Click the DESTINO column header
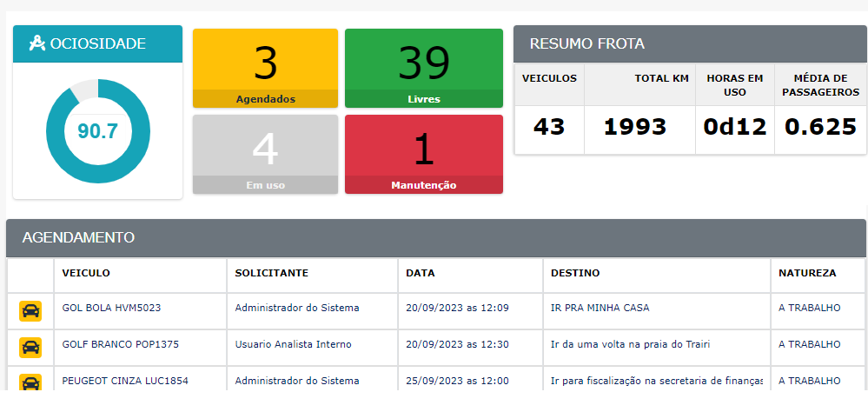This screenshot has height=412, width=868. (x=575, y=273)
